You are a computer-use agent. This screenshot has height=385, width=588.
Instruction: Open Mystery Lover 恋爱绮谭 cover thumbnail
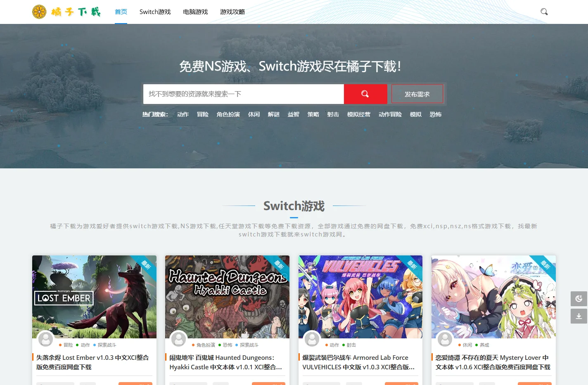493,297
